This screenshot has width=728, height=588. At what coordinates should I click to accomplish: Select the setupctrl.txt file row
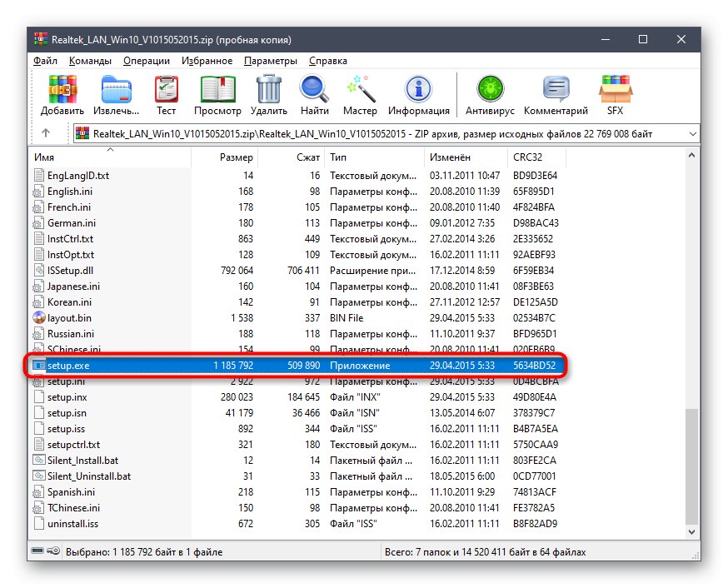(x=297, y=444)
